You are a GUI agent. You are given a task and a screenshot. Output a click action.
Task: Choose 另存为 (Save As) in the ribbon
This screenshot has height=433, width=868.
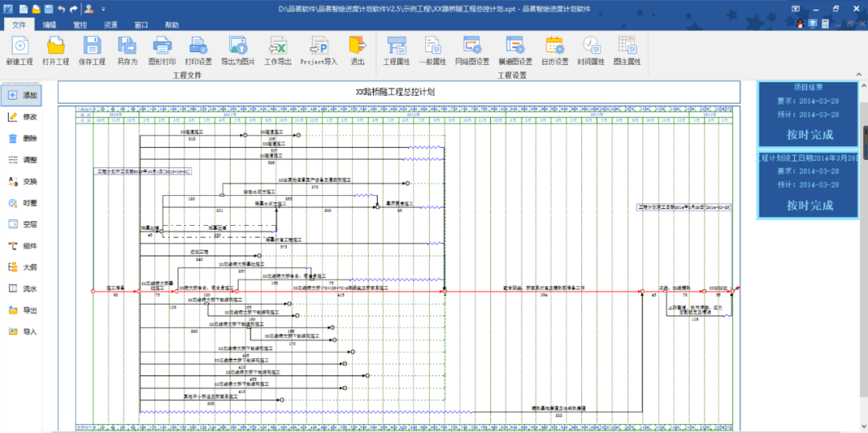tap(127, 51)
